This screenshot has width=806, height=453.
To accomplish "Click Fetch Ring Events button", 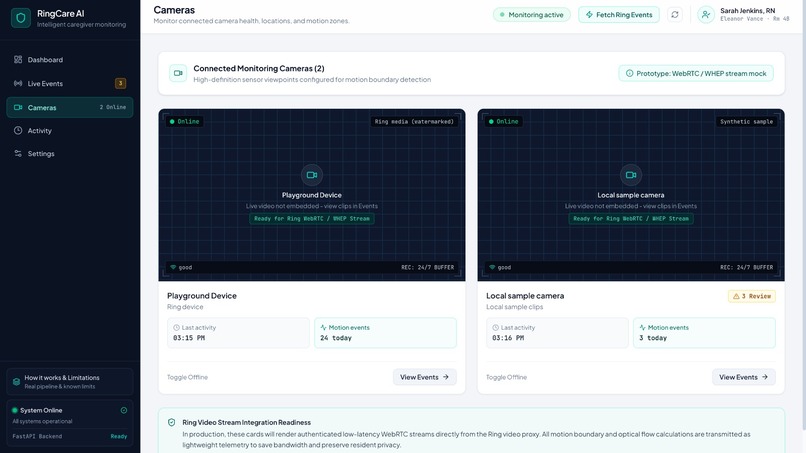I will [619, 15].
